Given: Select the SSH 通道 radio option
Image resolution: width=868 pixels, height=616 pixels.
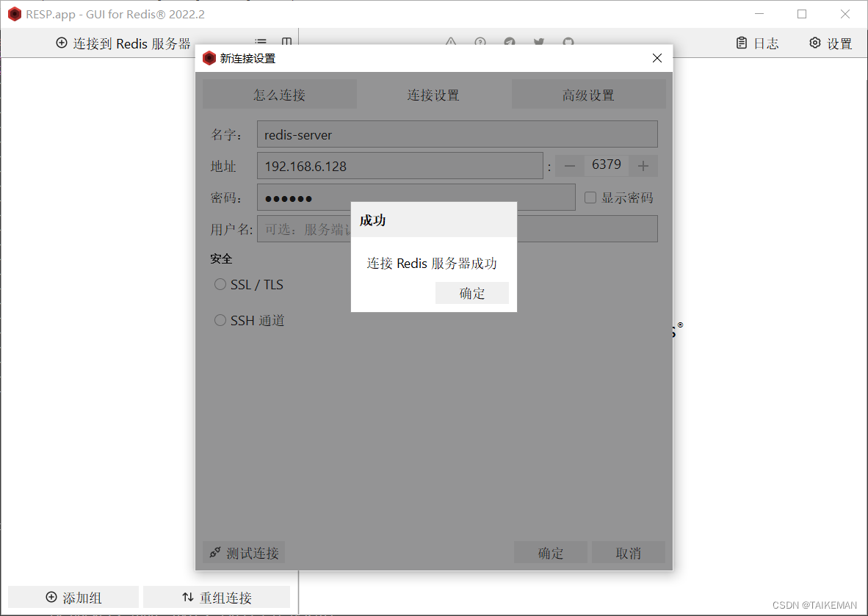Looking at the screenshot, I should click(x=220, y=320).
